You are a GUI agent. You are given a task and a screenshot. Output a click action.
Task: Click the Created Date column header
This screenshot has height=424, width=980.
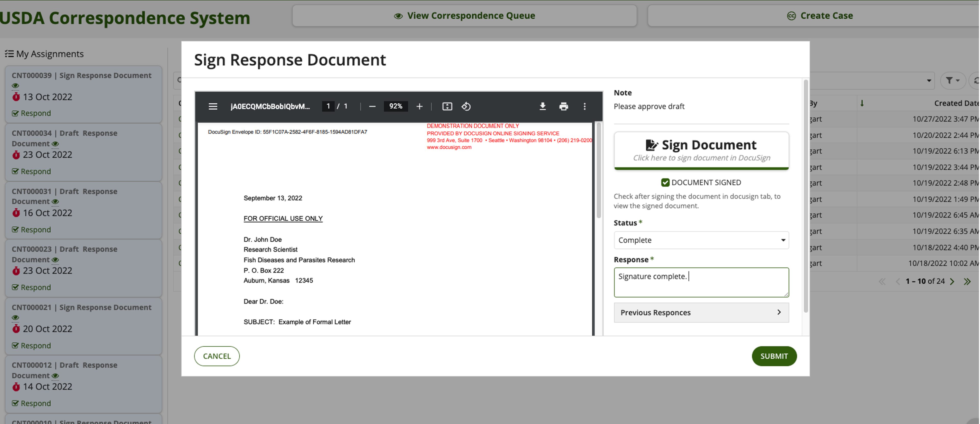(x=957, y=103)
